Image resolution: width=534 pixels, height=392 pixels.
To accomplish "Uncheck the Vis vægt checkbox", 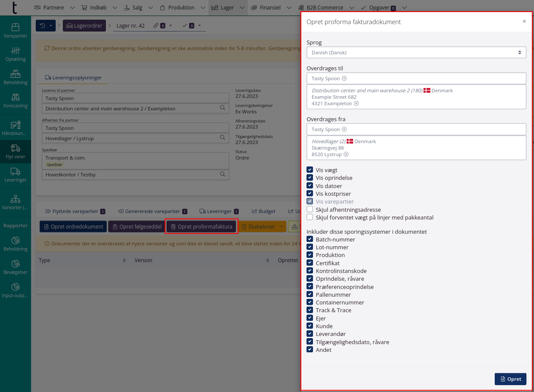I will 310,170.
